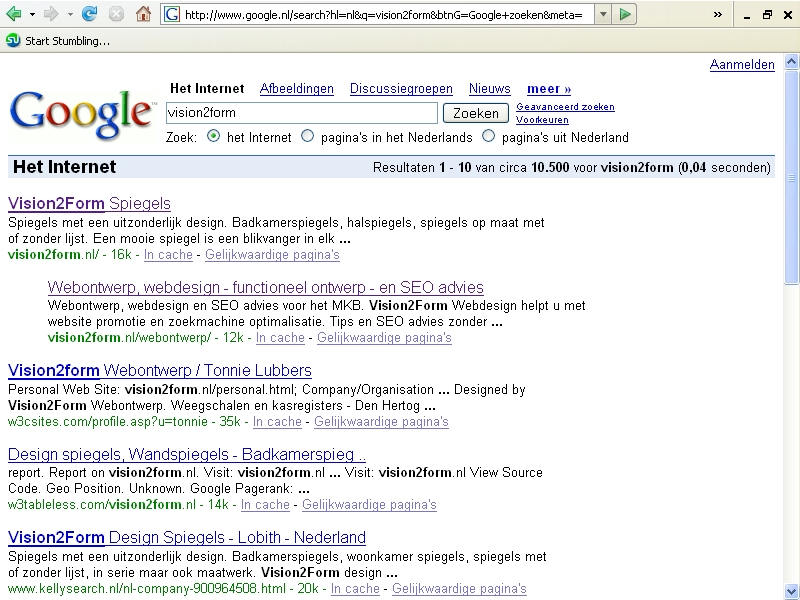Image resolution: width=800 pixels, height=600 pixels.
Task: Select 'pagina's uit Nederland' radio button
Action: 488,136
